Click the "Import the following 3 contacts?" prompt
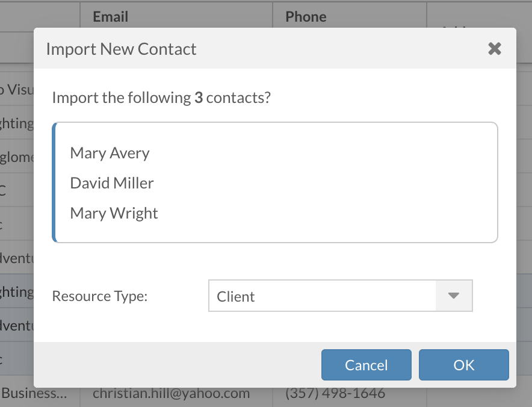Image resolution: width=532 pixels, height=407 pixels. tap(161, 98)
